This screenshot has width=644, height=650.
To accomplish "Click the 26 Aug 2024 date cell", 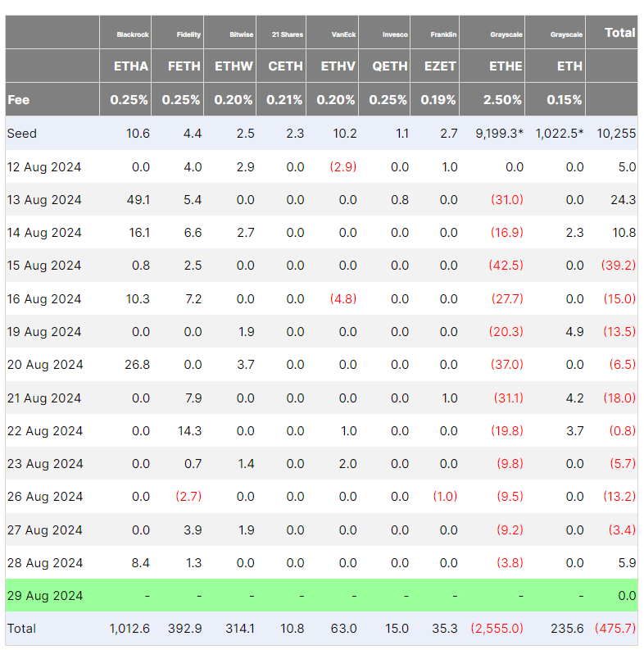I will (44, 497).
